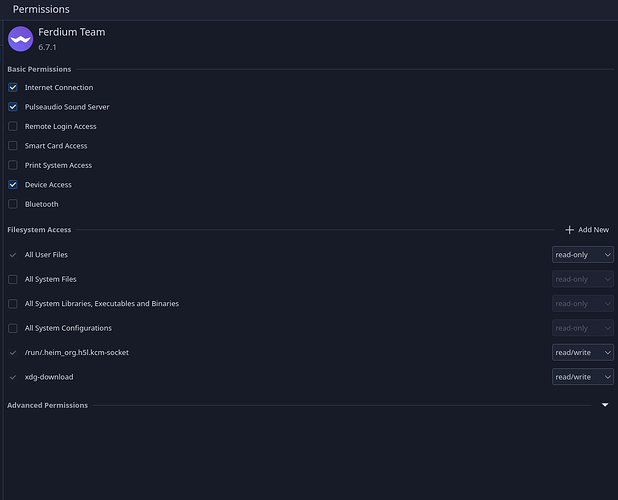Click the plus icon beside Add New
Image resolution: width=618 pixels, height=500 pixels.
point(569,230)
